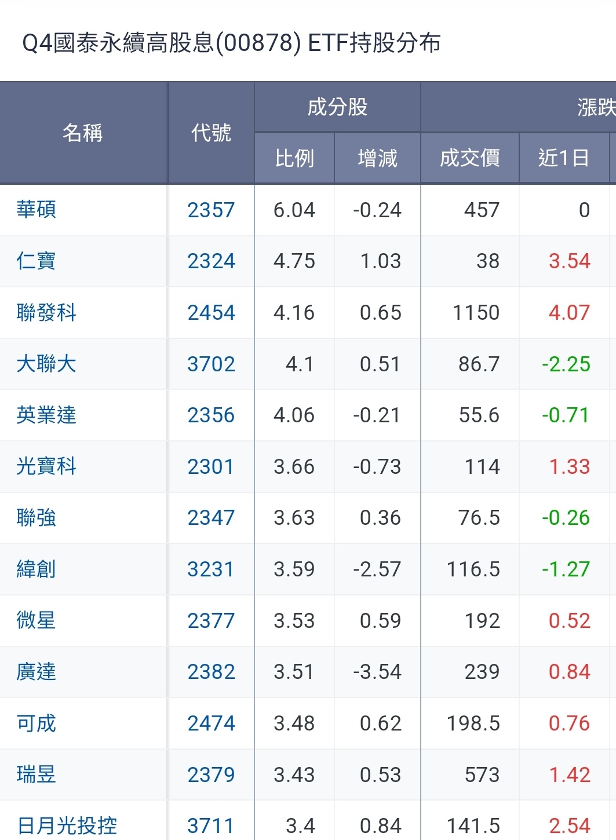
Task: Select 英業達's 成交價 value 55.6
Action: (479, 415)
